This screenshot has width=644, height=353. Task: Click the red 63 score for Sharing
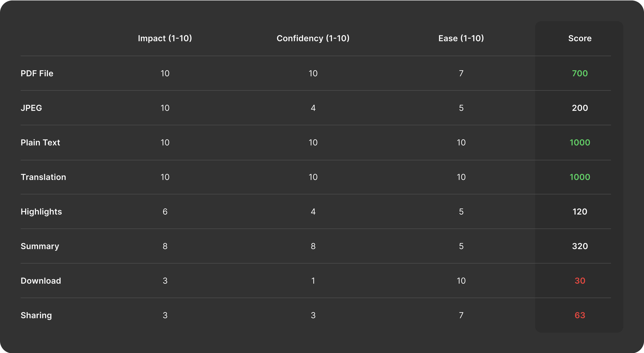pos(580,315)
